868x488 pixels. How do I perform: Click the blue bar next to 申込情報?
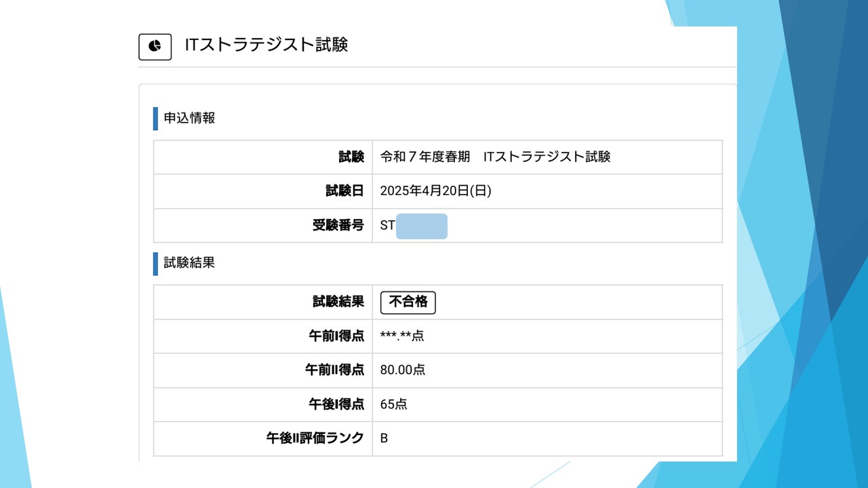click(155, 118)
